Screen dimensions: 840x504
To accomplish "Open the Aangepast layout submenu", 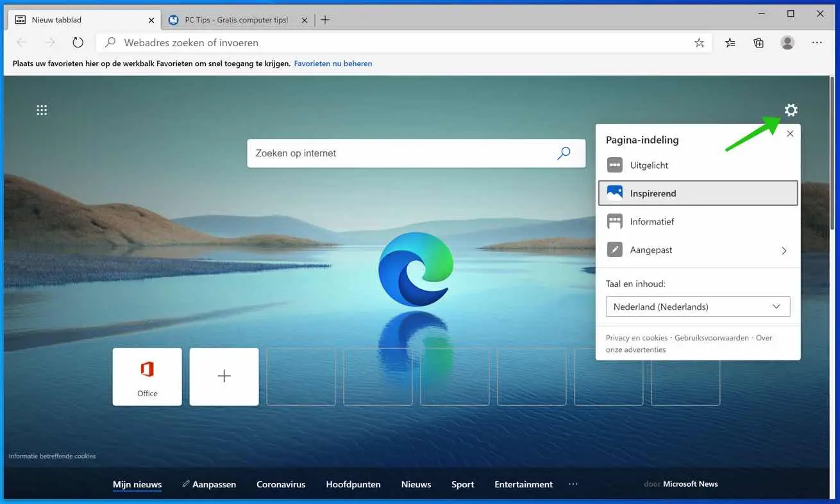I will [x=698, y=250].
